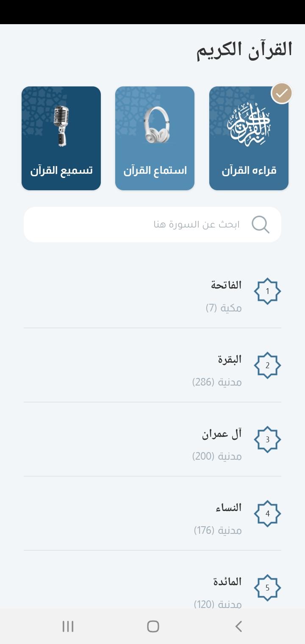Toggle the checkmark on قراءه القرآن card
Screen dimensions: 305x644
tap(282, 93)
